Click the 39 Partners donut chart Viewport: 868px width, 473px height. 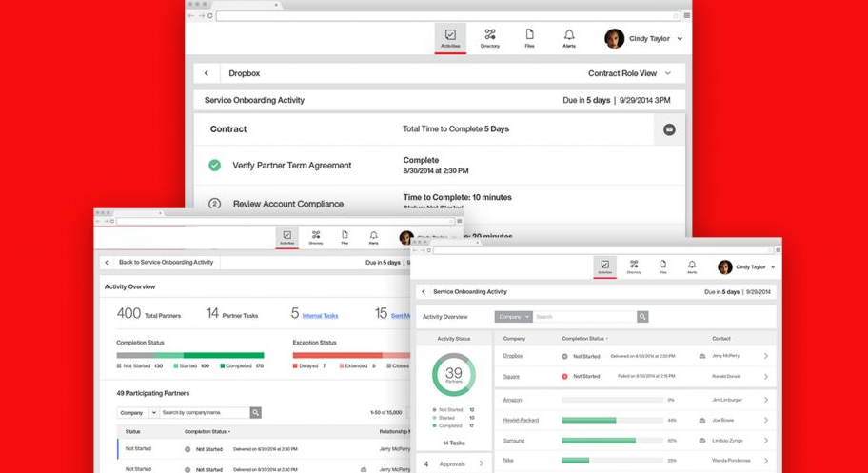coord(453,375)
